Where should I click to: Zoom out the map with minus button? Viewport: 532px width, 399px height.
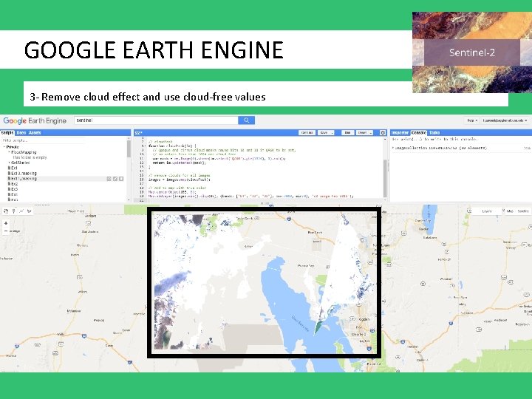[6, 231]
